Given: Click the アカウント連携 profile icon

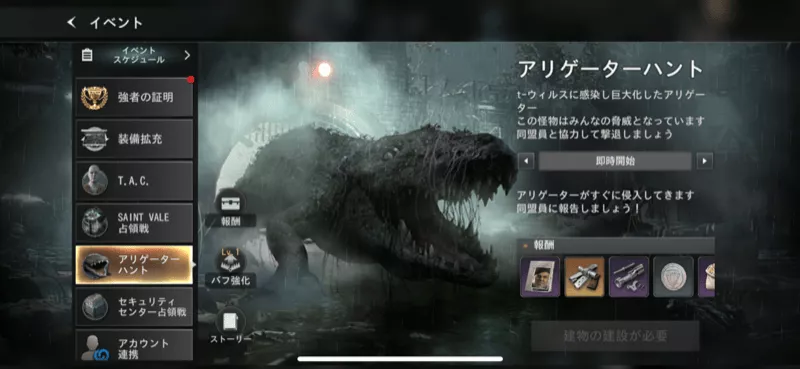Looking at the screenshot, I should click(x=95, y=348).
